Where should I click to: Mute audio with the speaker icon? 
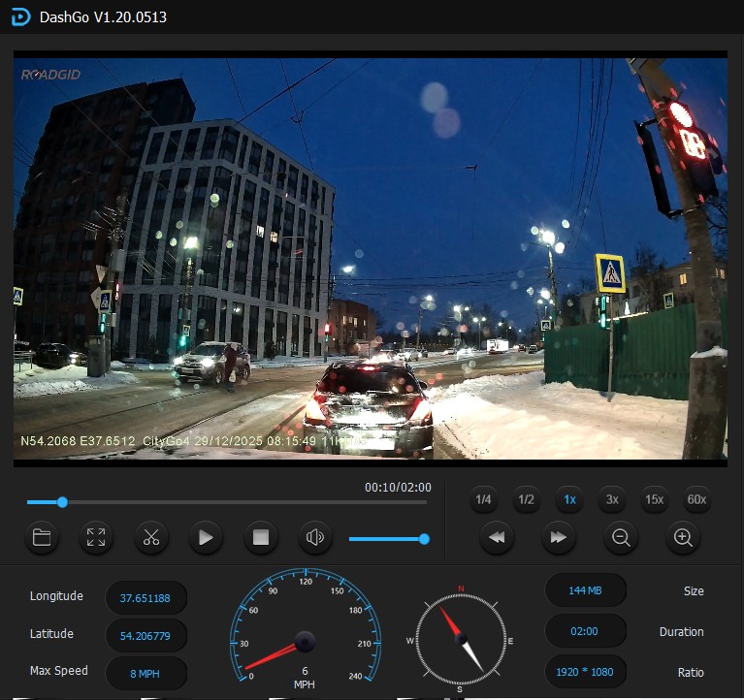pos(314,537)
